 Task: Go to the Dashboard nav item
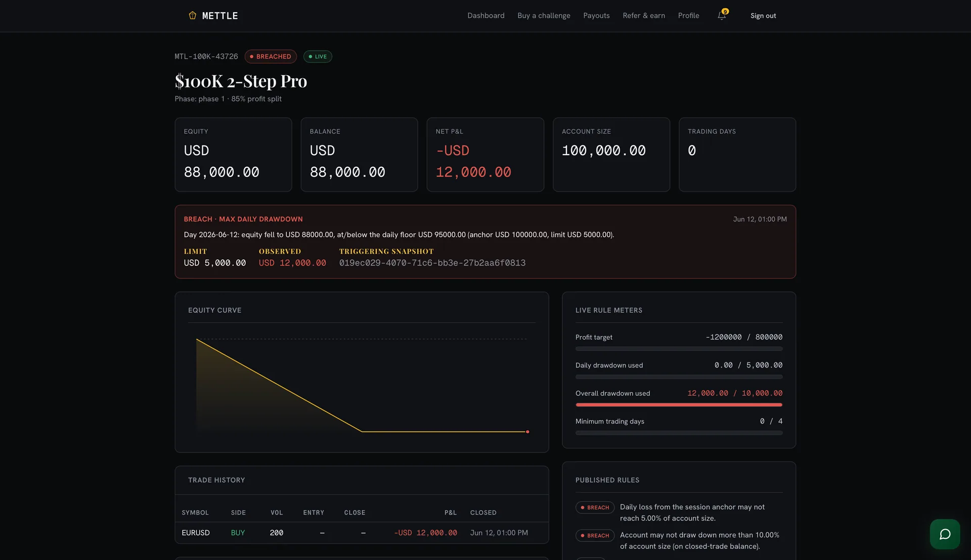485,16
